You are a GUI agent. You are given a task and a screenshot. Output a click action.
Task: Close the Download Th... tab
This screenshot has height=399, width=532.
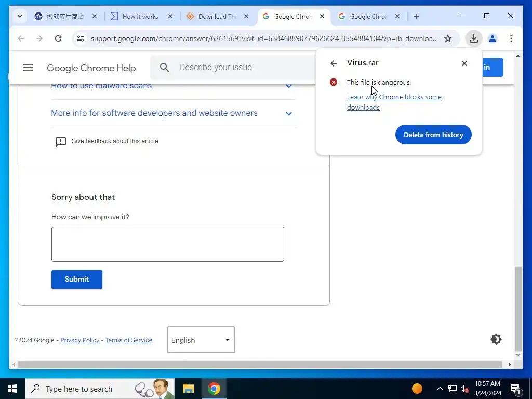pos(246,16)
